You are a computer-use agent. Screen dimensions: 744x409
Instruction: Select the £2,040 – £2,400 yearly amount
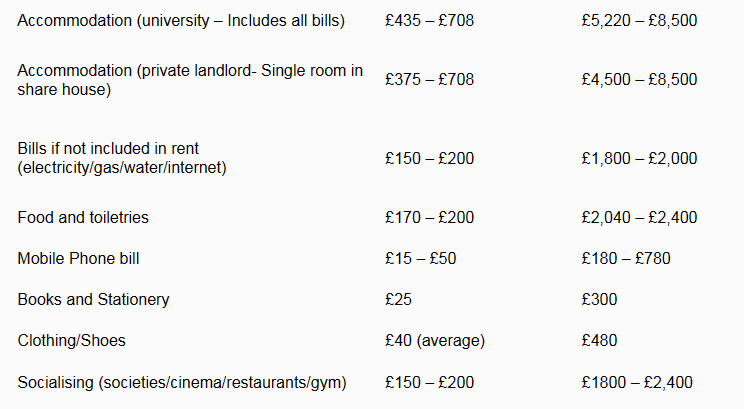[x=639, y=217]
